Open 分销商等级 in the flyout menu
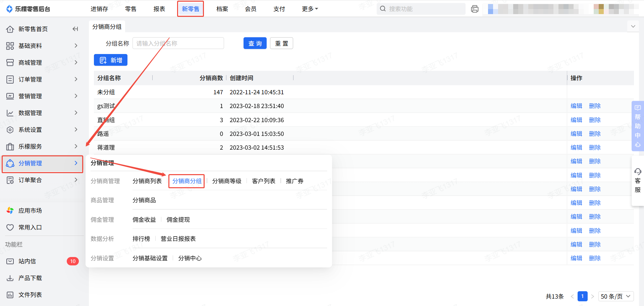Screen dimensions: 644x306 point(227,181)
